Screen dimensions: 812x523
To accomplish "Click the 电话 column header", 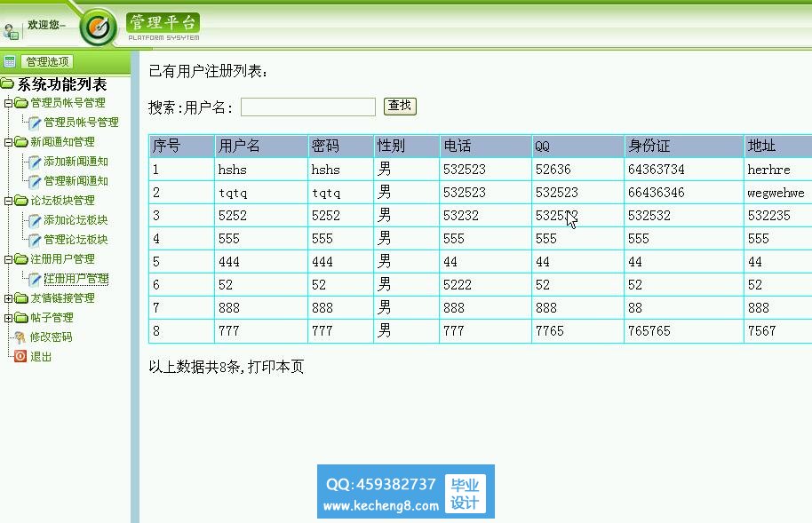I will [486, 146].
